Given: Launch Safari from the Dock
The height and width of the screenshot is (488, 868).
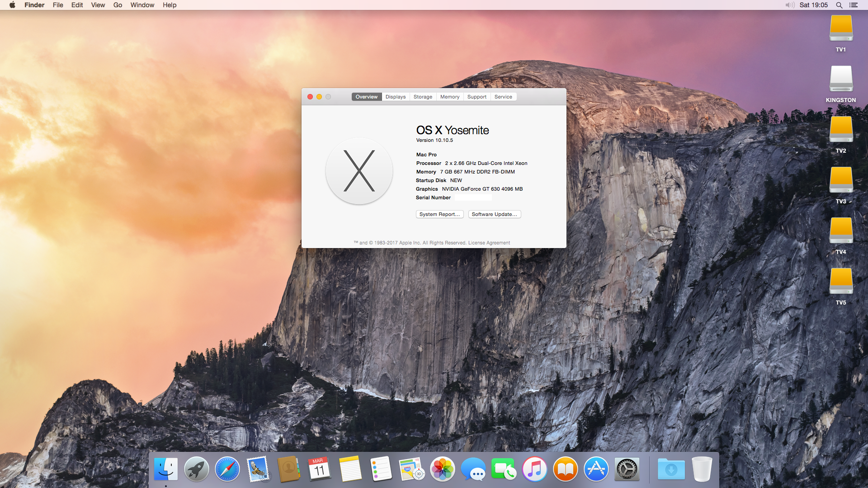Looking at the screenshot, I should tap(227, 469).
